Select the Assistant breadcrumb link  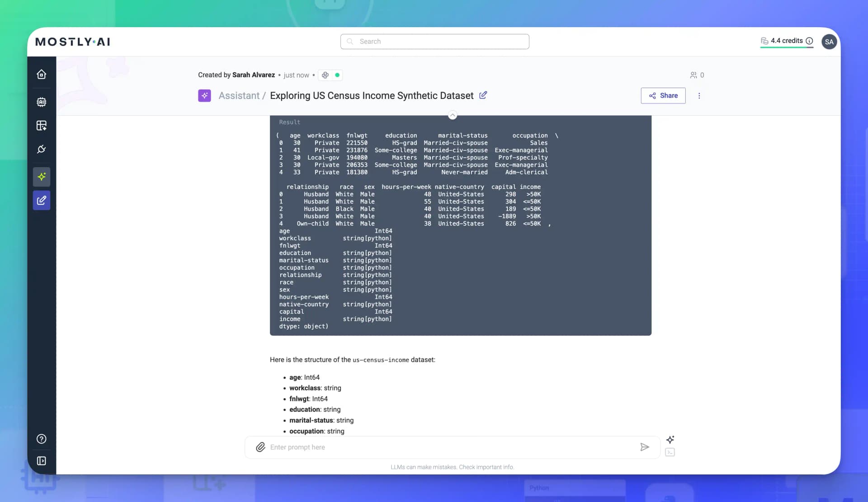[x=240, y=95]
